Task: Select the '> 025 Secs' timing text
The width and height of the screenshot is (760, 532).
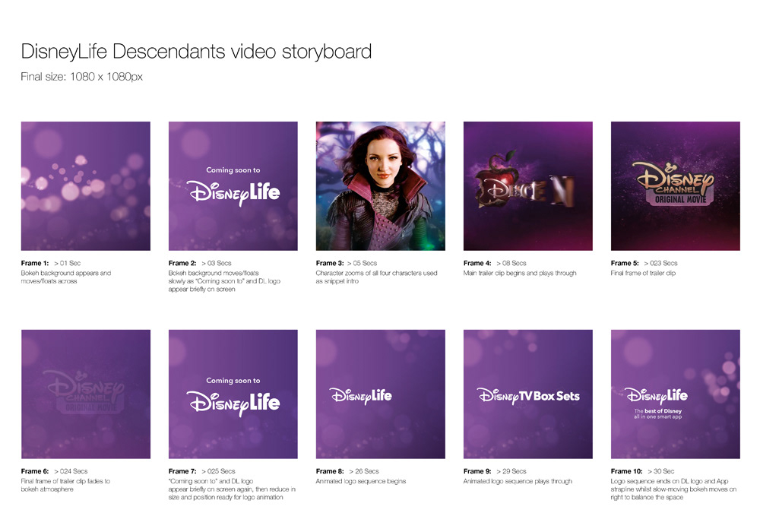Action: [218, 471]
